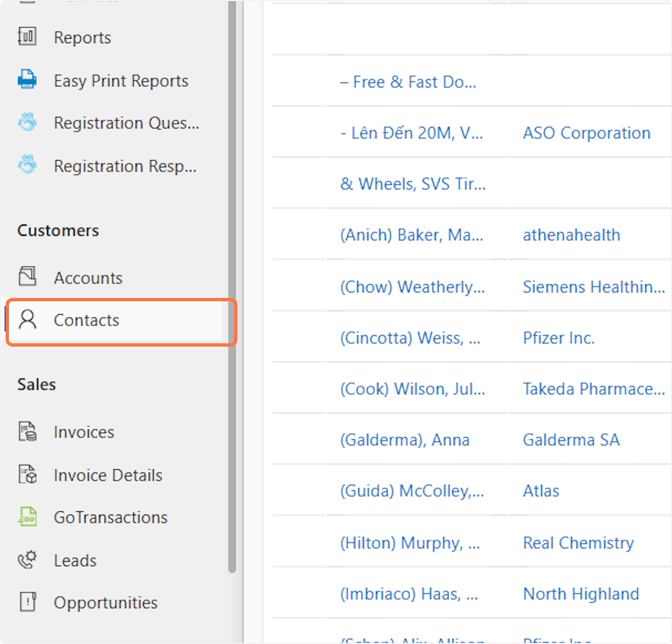672x644 pixels.
Task: Open Opportunities
Action: coord(106,603)
